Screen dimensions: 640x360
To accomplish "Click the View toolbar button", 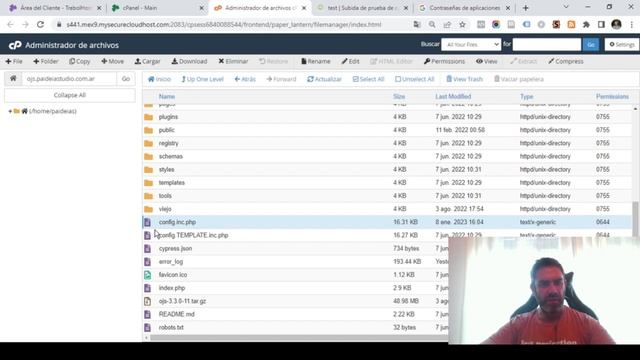I will pyautogui.click(x=487, y=61).
